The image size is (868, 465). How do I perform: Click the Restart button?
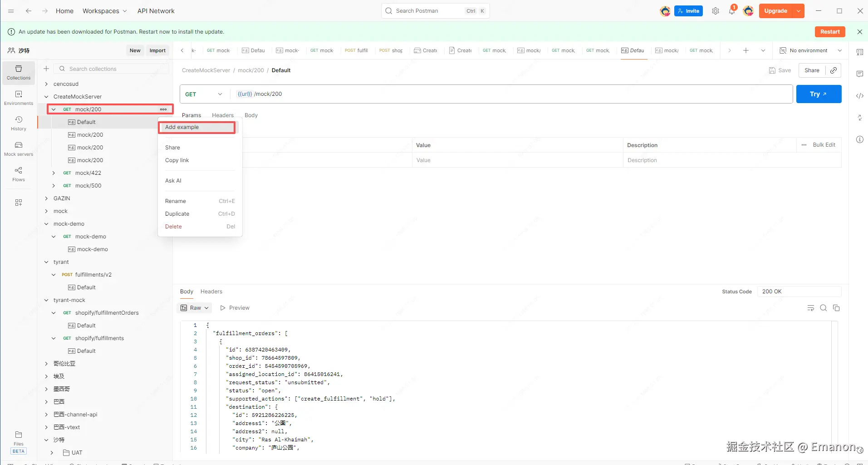point(830,32)
